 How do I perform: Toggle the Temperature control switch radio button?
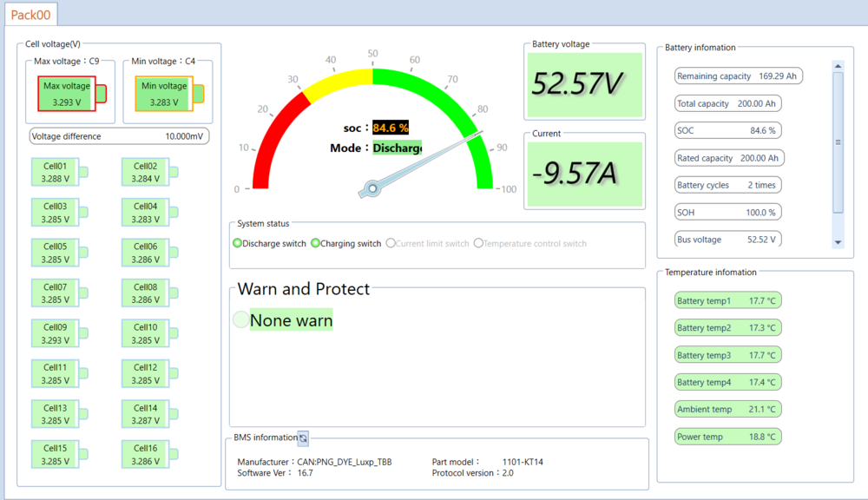pyautogui.click(x=478, y=243)
